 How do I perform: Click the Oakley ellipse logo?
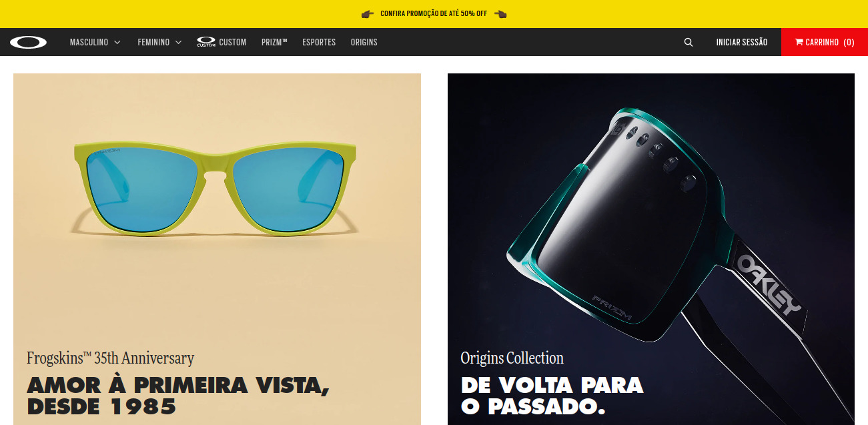tap(28, 42)
